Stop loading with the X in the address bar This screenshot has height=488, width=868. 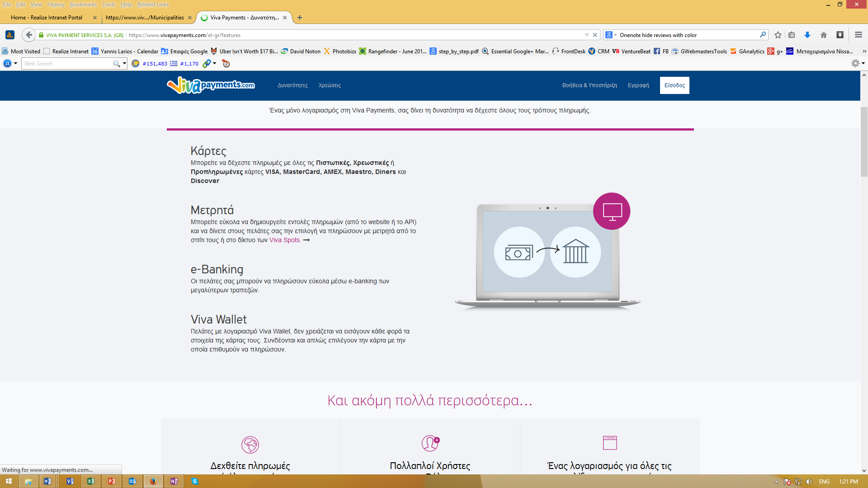tap(595, 35)
